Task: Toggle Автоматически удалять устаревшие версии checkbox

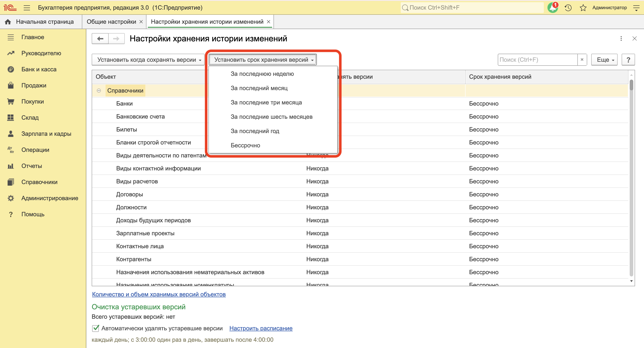Action: 95,328
